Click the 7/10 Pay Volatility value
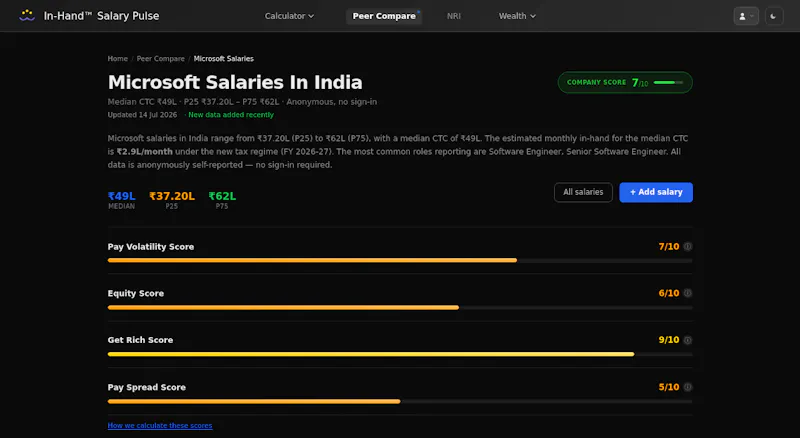 pyautogui.click(x=669, y=247)
